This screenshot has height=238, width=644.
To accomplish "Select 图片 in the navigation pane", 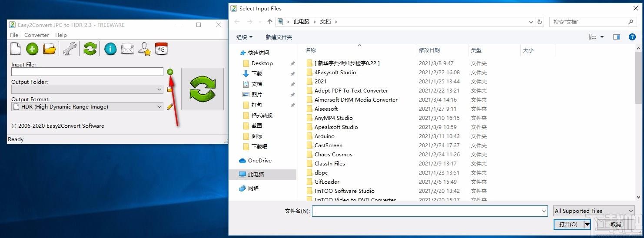I will (257, 95).
